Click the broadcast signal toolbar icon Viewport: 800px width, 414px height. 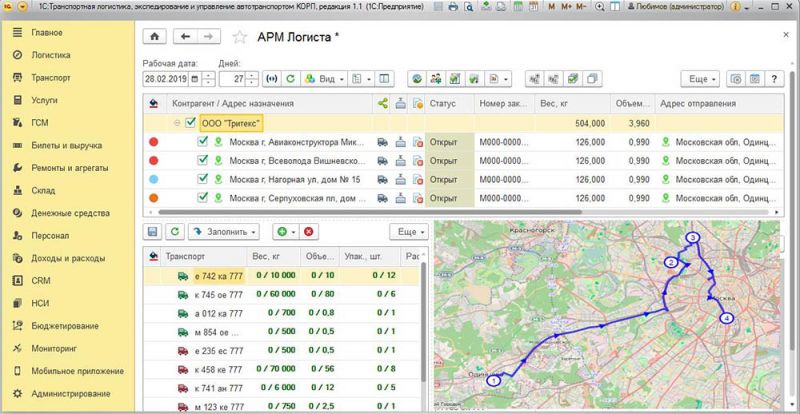pyautogui.click(x=273, y=79)
